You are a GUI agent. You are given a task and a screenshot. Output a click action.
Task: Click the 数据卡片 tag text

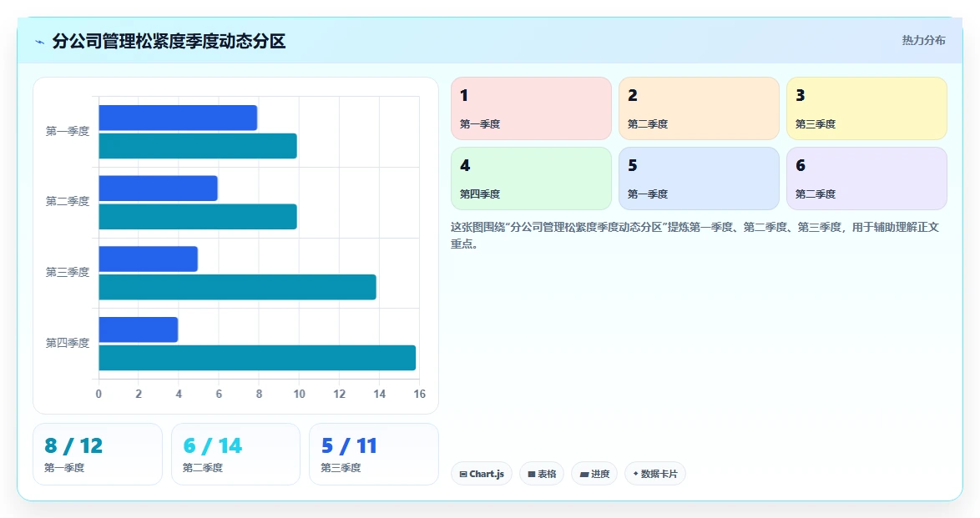659,475
